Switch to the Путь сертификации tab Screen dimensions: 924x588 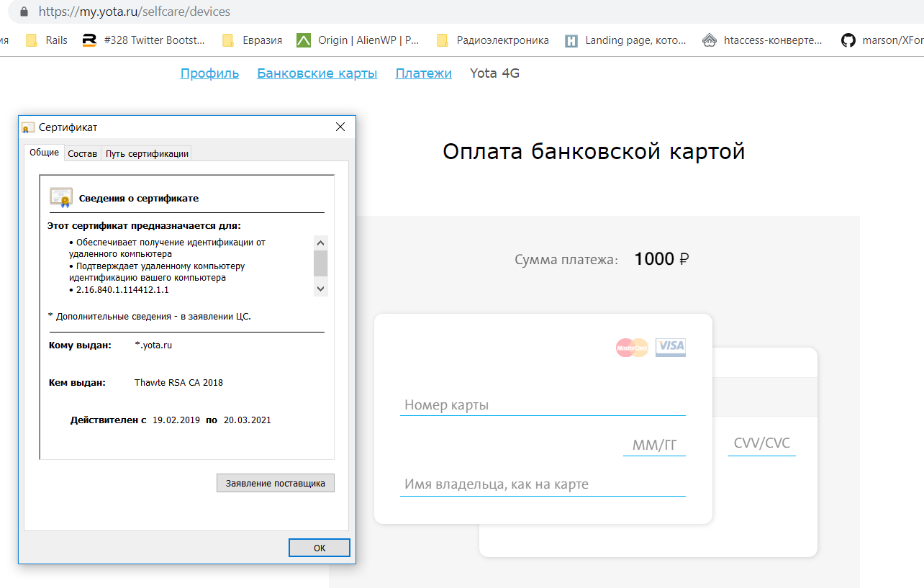pos(147,153)
